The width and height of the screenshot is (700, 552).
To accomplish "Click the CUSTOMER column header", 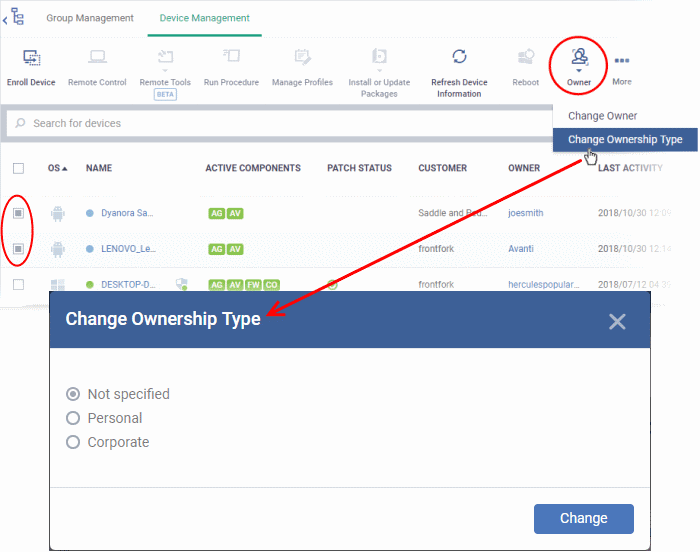I will tap(442, 168).
